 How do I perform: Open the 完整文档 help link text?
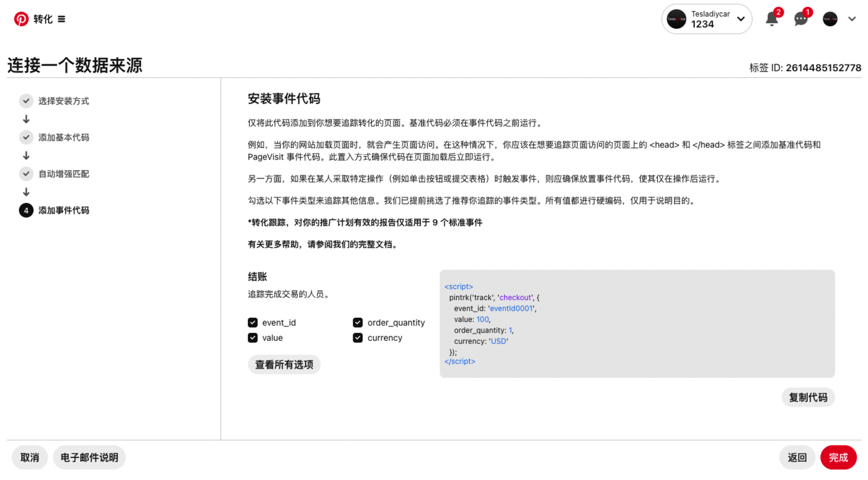point(375,244)
